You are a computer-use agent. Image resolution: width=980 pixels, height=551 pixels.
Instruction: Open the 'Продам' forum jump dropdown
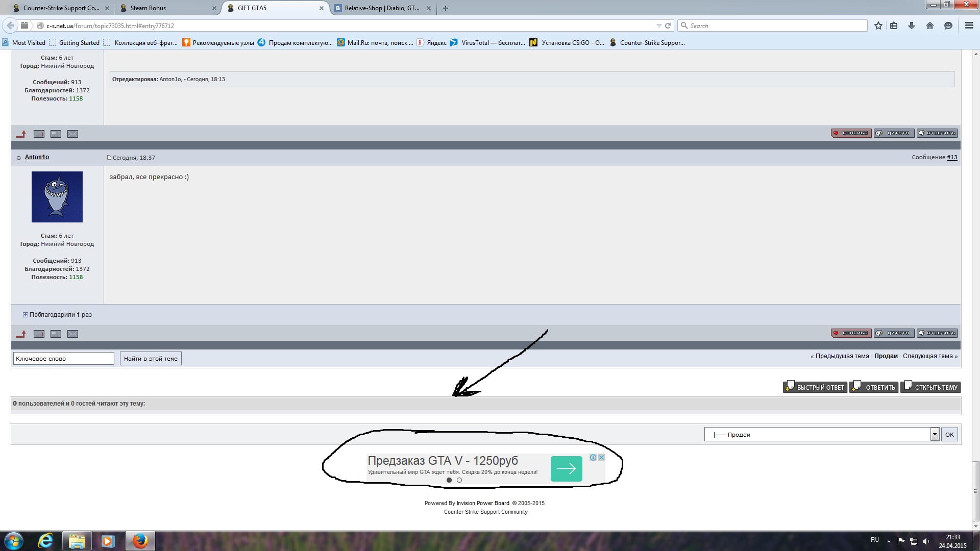point(822,434)
